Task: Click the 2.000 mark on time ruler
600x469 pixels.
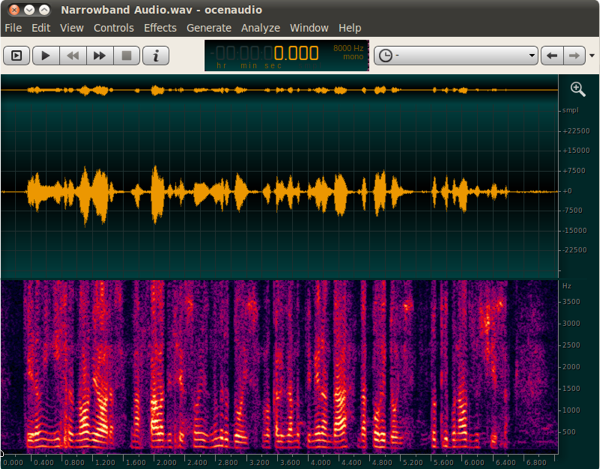Action: (166, 462)
